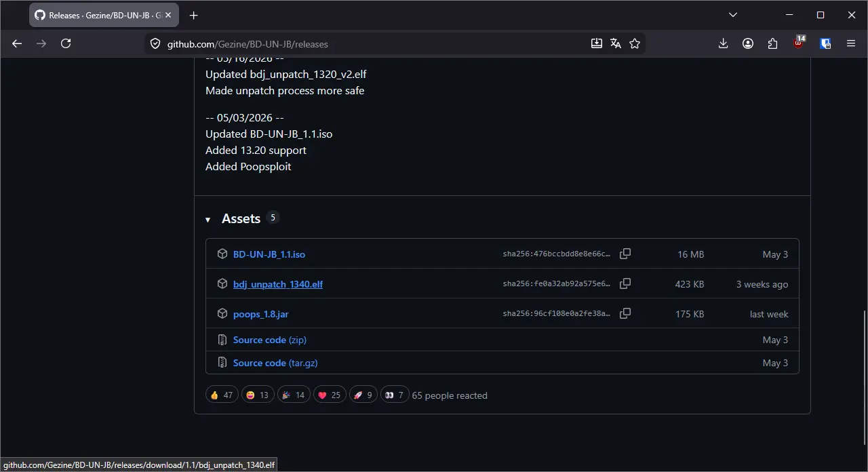Click the 423 KB file size
868x472 pixels.
coord(690,284)
